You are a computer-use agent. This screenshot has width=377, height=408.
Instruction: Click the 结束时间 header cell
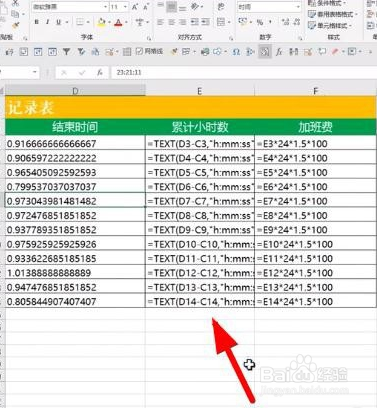point(75,127)
